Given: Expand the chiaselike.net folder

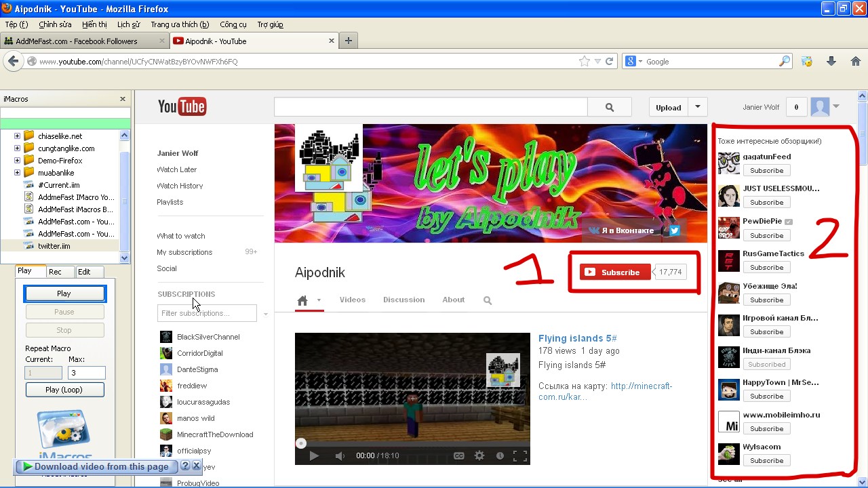Looking at the screenshot, I should tap(17, 136).
